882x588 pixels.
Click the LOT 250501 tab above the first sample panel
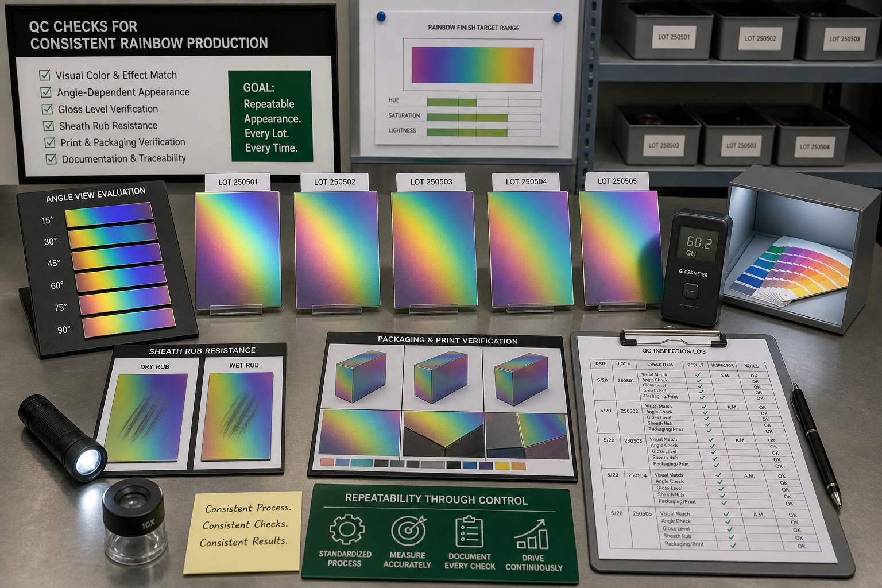point(238,182)
